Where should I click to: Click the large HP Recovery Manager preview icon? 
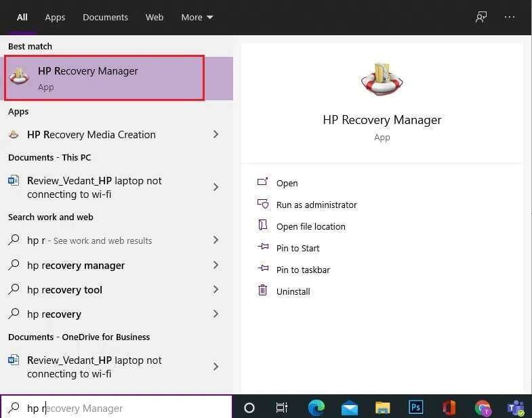tap(382, 79)
